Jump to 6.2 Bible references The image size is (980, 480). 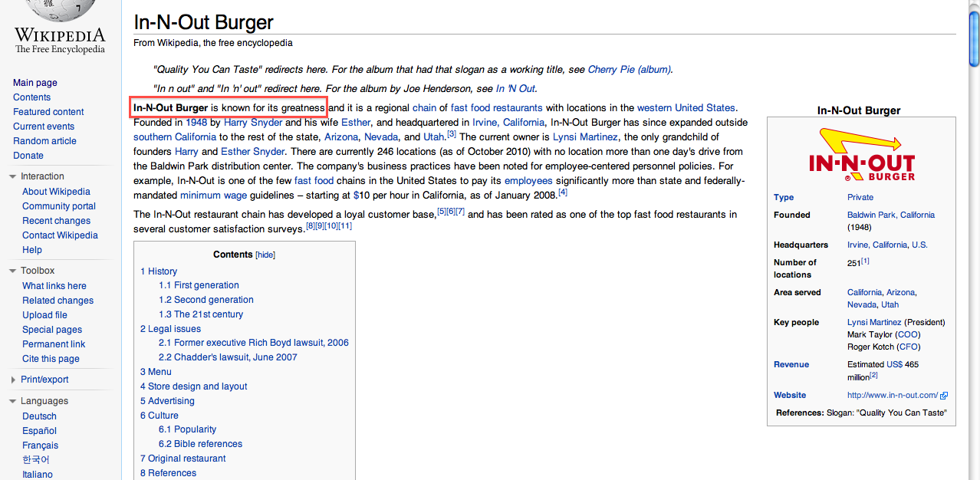click(x=201, y=444)
